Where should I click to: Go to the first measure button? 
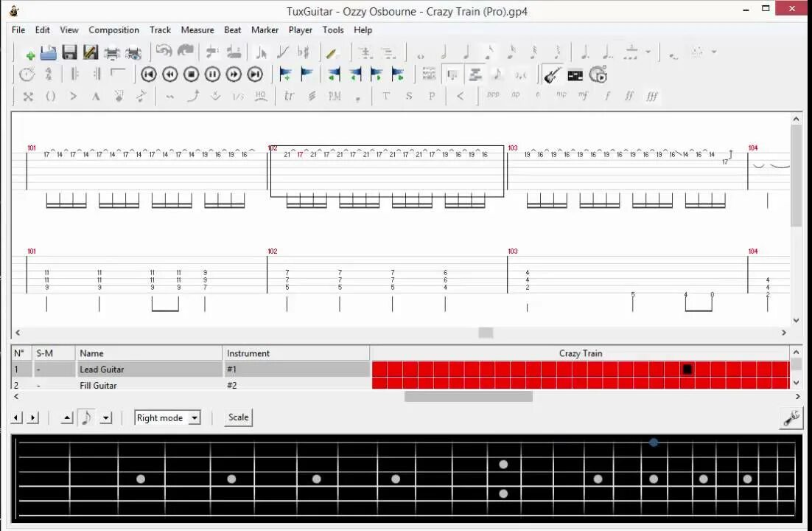149,74
